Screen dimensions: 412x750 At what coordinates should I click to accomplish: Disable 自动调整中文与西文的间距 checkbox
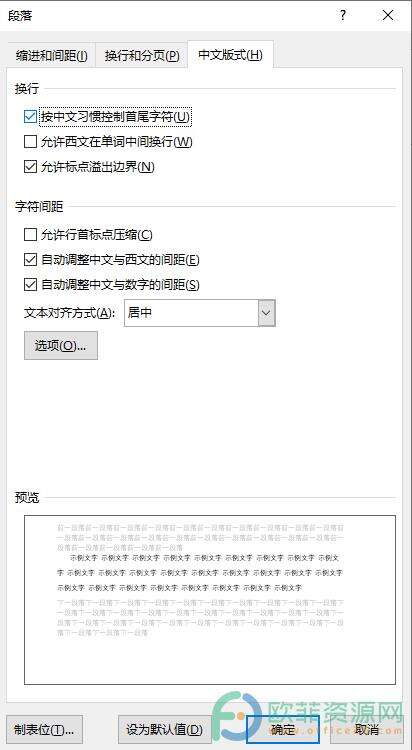(x=30, y=260)
